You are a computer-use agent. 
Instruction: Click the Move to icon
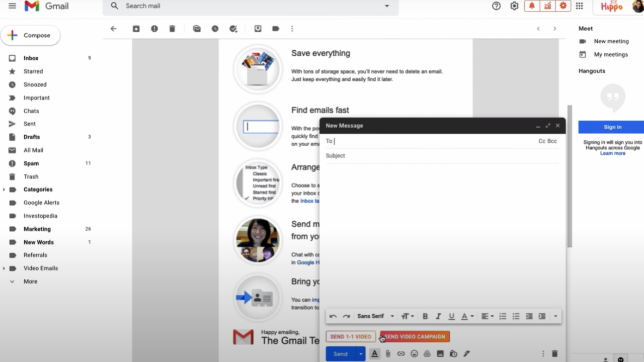pos(258,29)
